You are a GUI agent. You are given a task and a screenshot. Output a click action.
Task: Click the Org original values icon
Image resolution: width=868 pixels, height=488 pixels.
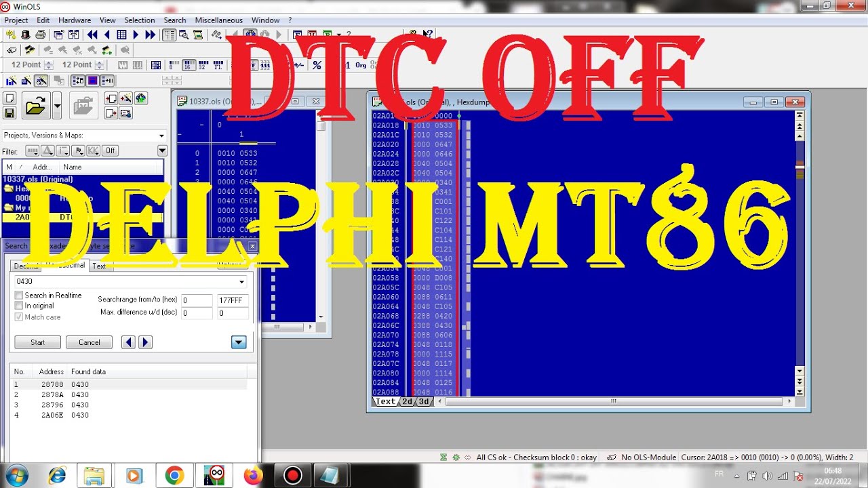point(361,65)
